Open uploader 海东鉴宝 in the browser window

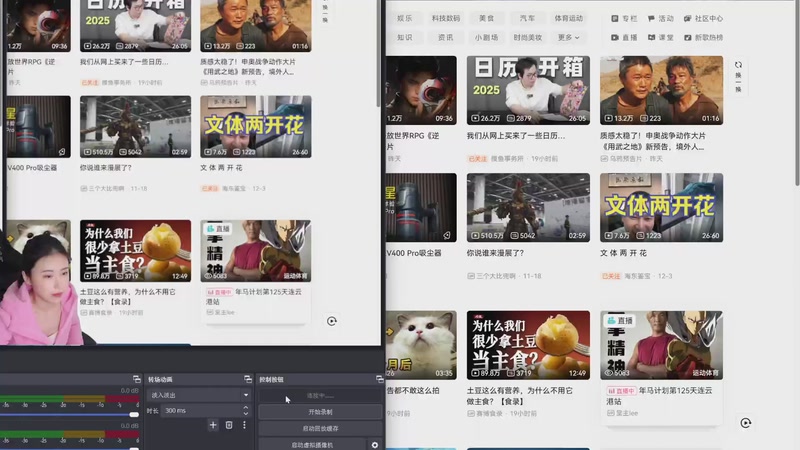click(x=637, y=276)
